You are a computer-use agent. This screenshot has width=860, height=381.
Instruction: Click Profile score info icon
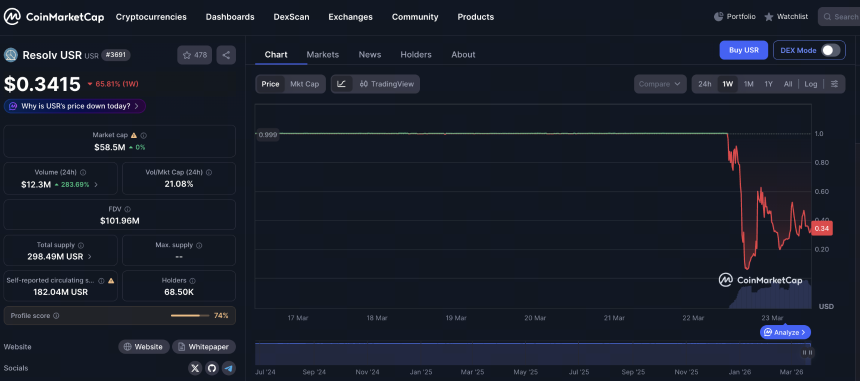point(56,316)
